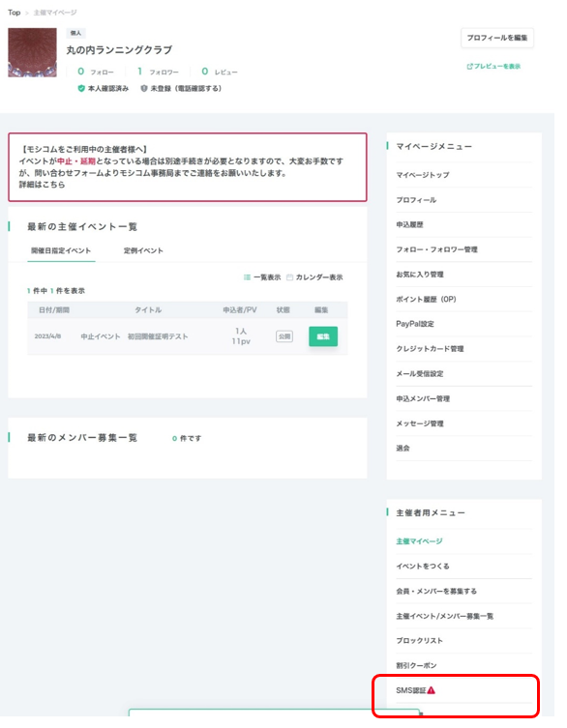Screen dimensions: 567x728
Task: Click 0 レビュー count
Action: pos(220,72)
